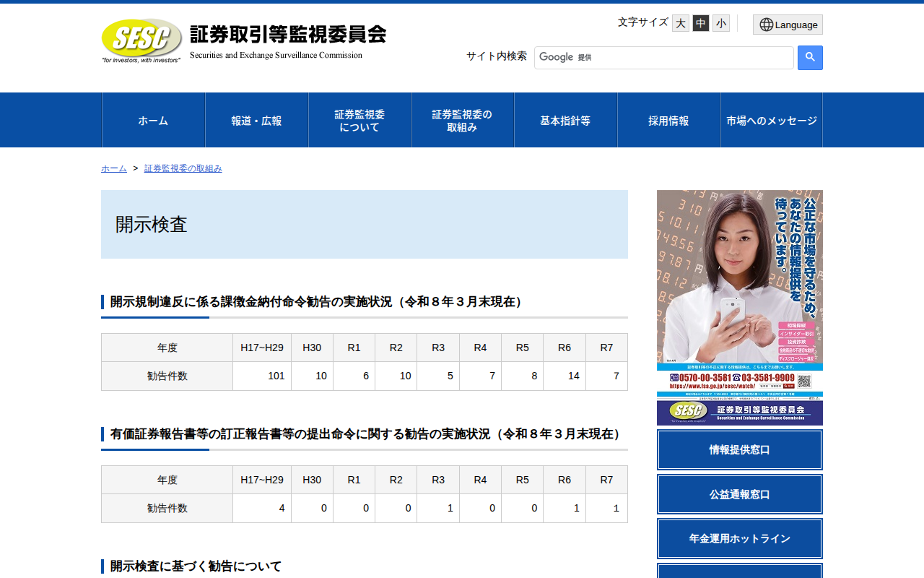Click the value 5 in the first table
924x578 pixels.
pyautogui.click(x=450, y=376)
